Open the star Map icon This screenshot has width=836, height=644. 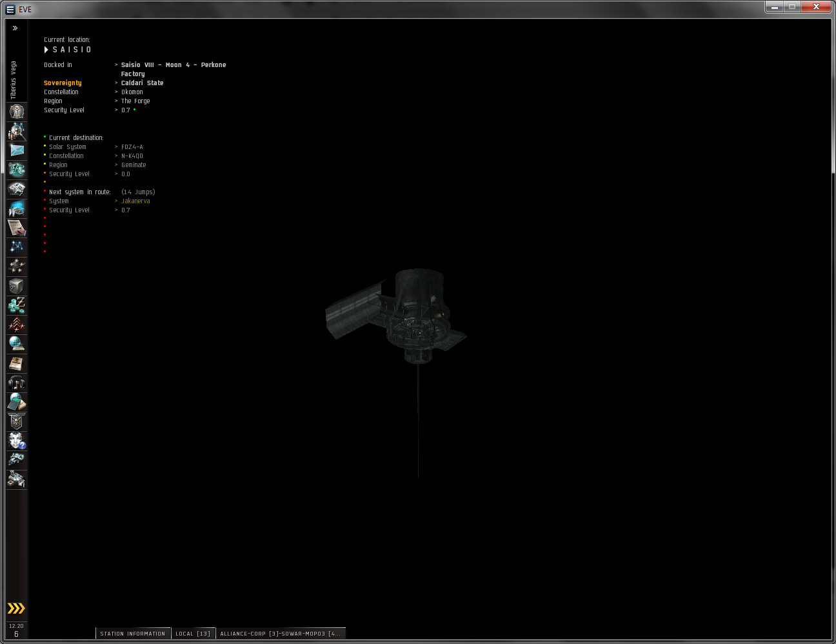[17, 247]
